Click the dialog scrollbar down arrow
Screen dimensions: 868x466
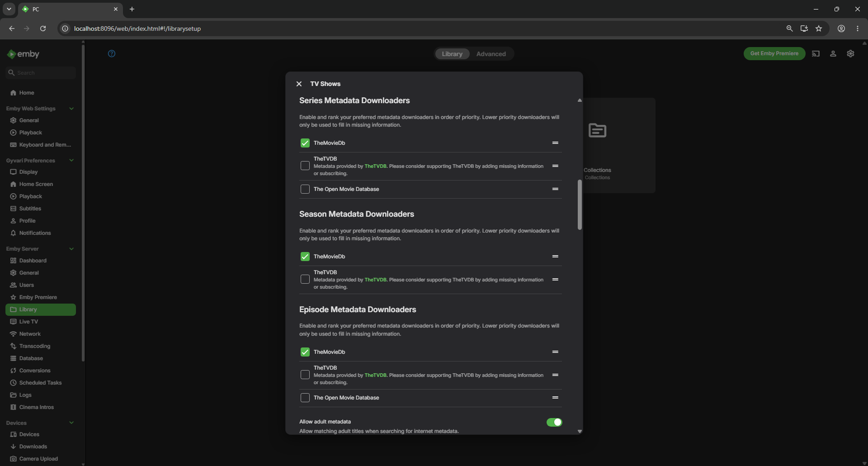(580, 432)
